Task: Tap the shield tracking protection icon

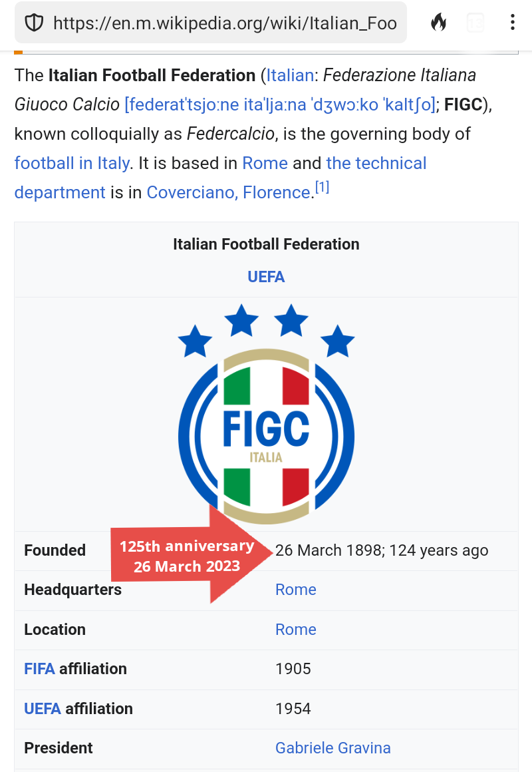Action: (34, 23)
